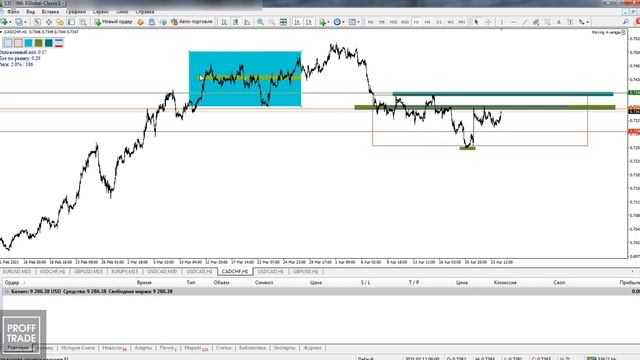Image resolution: width=640 pixels, height=360 pixels.
Task: Expand the new chart dropdown arrow
Action: pos(11,22)
